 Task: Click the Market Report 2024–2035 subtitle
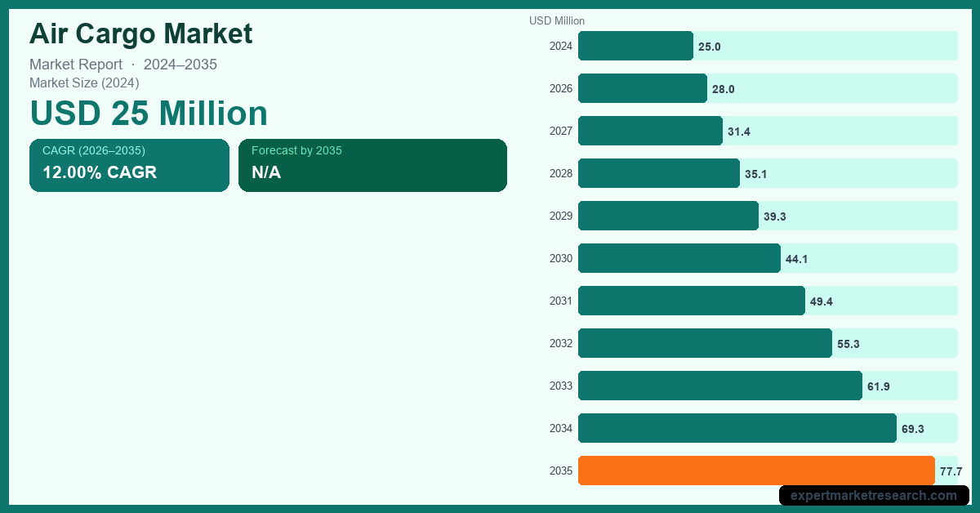[123, 65]
